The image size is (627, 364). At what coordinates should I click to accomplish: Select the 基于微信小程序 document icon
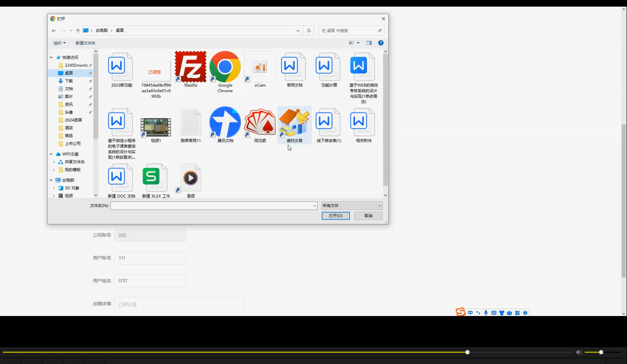coord(121,122)
